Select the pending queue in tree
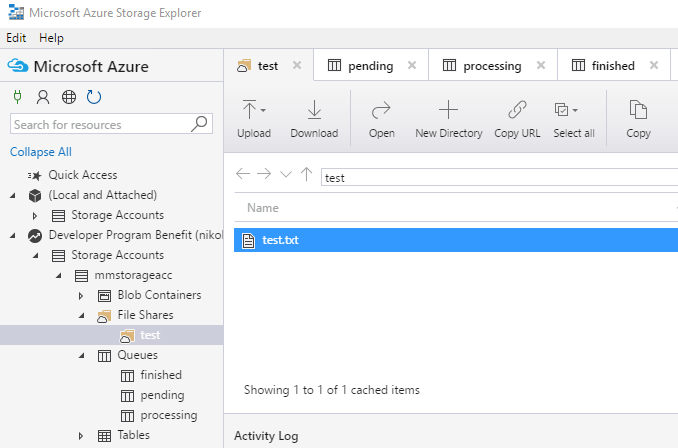This screenshot has height=448, width=678. point(162,395)
